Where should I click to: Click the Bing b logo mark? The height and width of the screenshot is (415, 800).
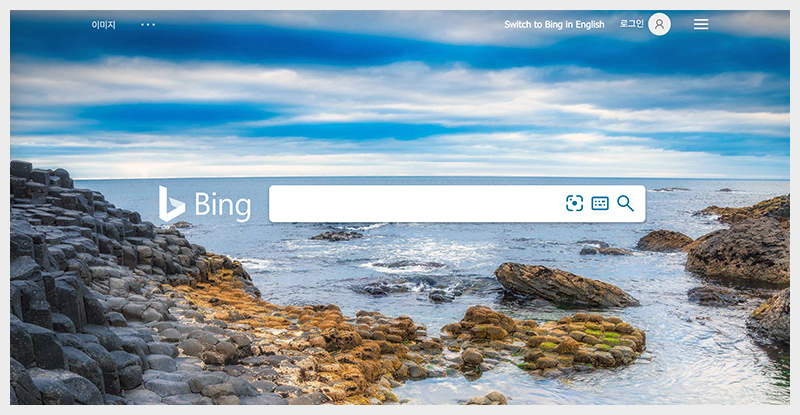pos(171,204)
